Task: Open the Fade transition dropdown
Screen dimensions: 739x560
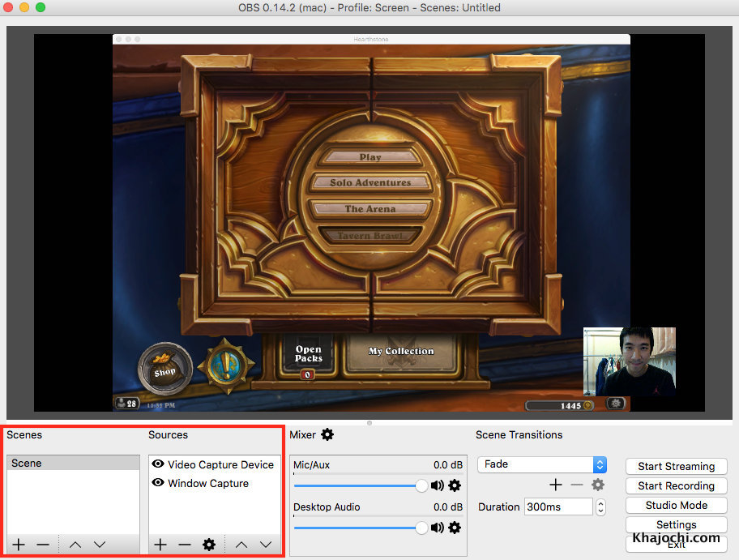Action: click(x=542, y=464)
